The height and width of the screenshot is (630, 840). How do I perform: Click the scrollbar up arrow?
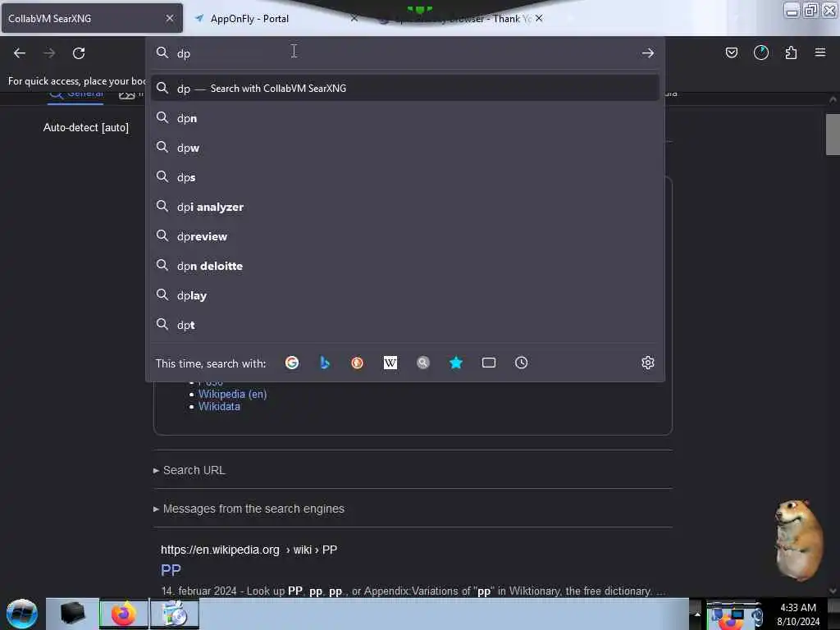pyautogui.click(x=833, y=99)
